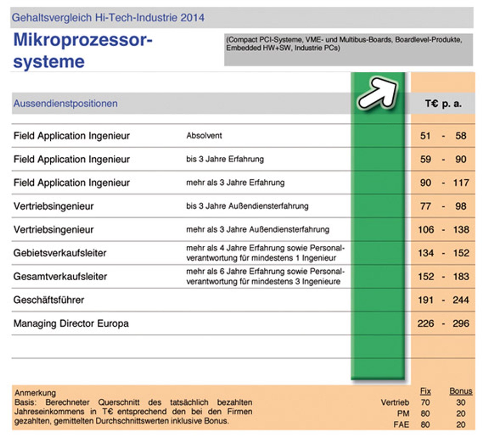The width and height of the screenshot is (482, 448).
Task: Select the value '98'
Action: (461, 206)
